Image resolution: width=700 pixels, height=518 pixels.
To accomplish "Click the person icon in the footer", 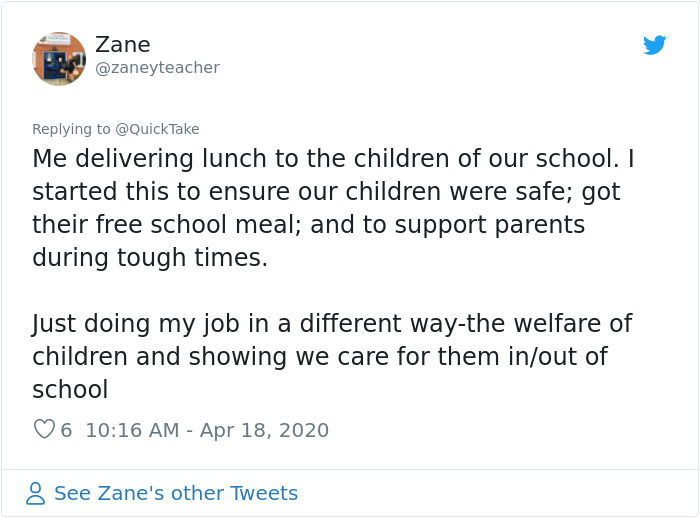I will point(36,493).
